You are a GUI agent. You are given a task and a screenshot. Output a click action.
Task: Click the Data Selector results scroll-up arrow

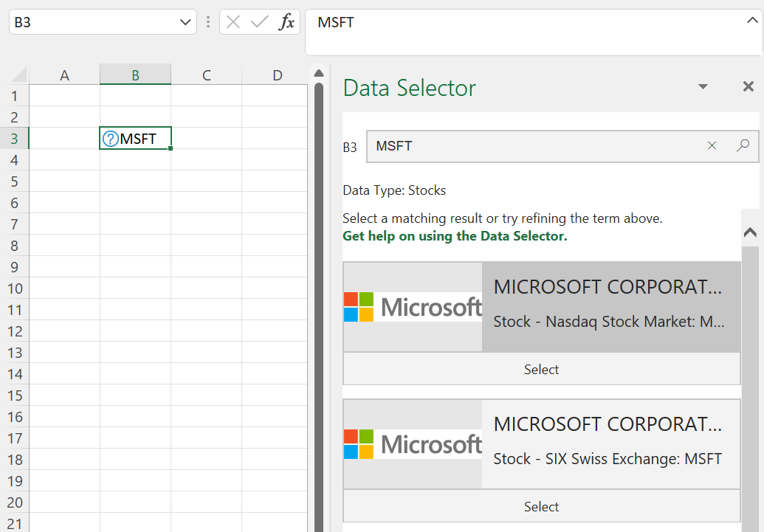click(750, 233)
